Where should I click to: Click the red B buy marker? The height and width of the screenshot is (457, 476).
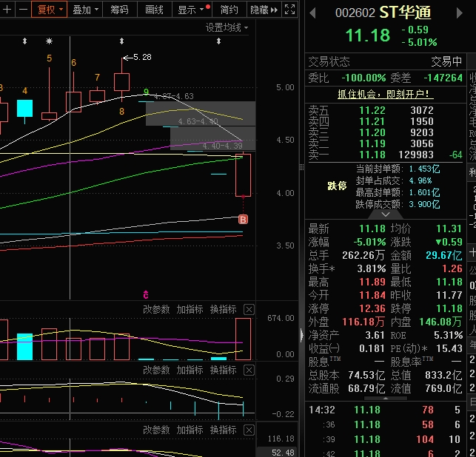point(243,219)
